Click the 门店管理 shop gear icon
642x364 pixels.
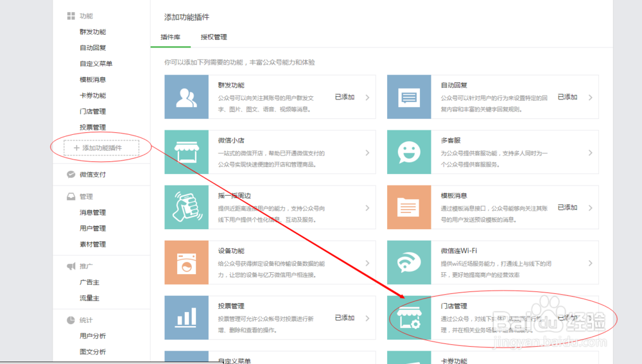coord(409,318)
